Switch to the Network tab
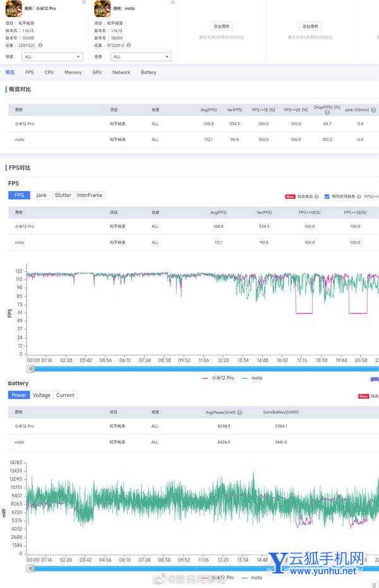Viewport: 379px width, 588px height. pyautogui.click(x=121, y=72)
